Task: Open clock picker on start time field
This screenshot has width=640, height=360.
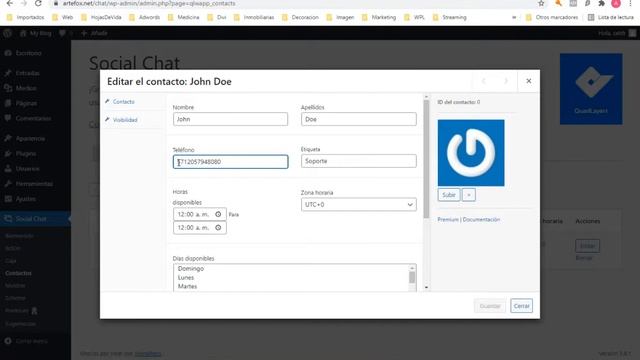Action: tap(218, 214)
